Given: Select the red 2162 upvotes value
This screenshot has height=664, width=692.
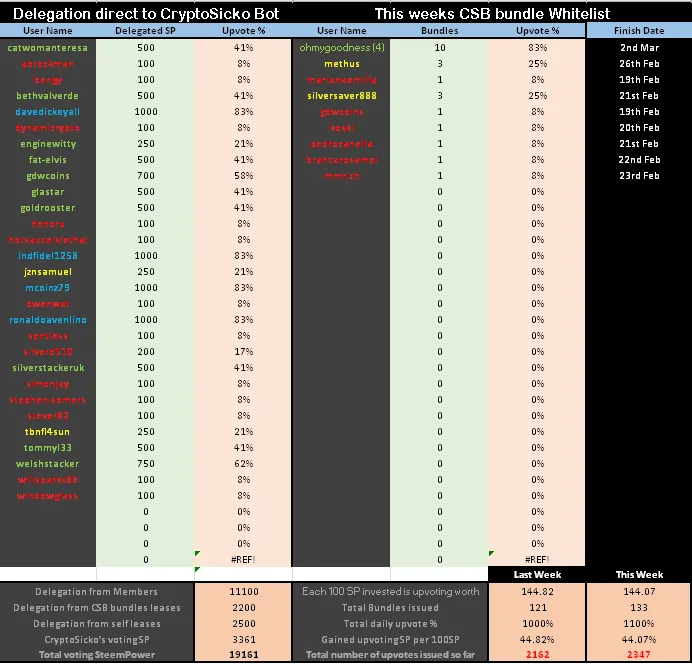Looking at the screenshot, I should (x=538, y=655).
